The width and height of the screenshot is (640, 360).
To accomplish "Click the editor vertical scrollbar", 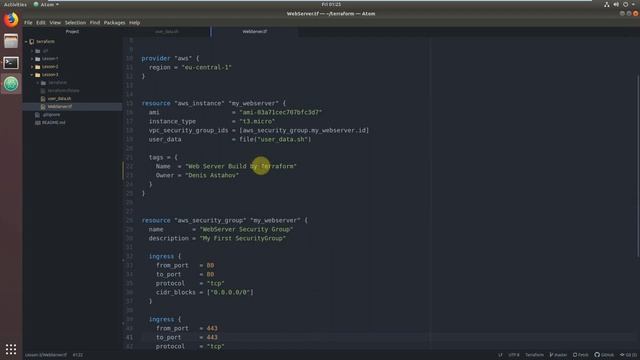I will click(x=638, y=167).
